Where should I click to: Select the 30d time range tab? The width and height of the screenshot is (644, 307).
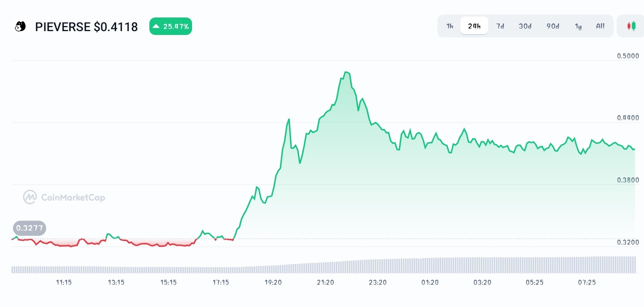tap(525, 26)
